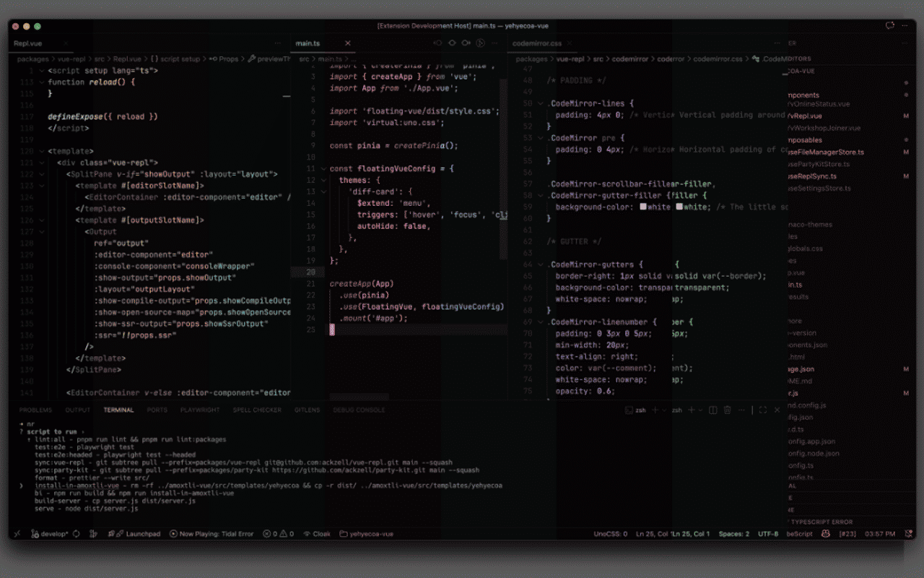Open the GITLENS panel tab

308,410
